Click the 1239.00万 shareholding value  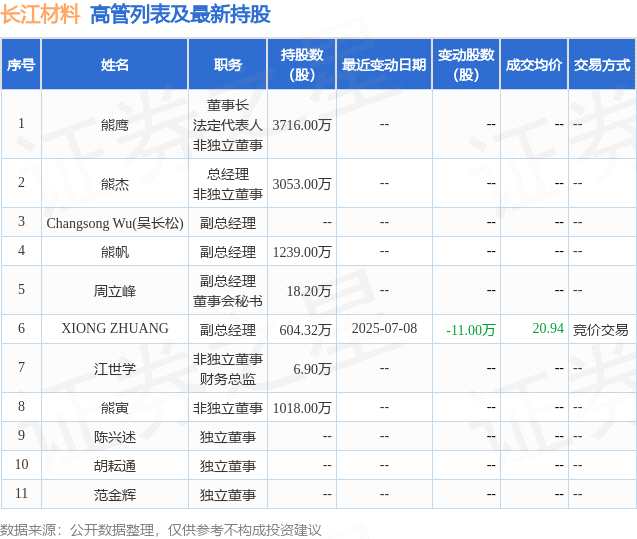click(x=302, y=252)
